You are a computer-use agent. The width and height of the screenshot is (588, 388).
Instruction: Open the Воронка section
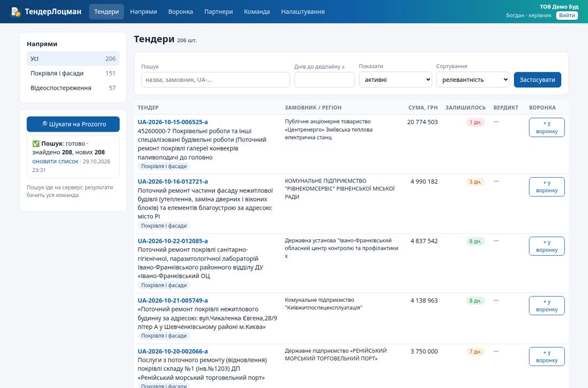pos(180,12)
